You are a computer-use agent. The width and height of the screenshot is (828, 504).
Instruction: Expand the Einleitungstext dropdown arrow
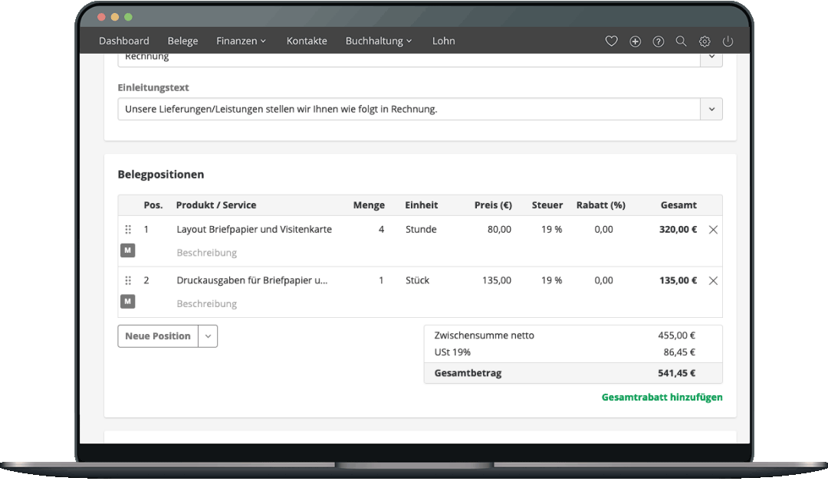click(711, 110)
